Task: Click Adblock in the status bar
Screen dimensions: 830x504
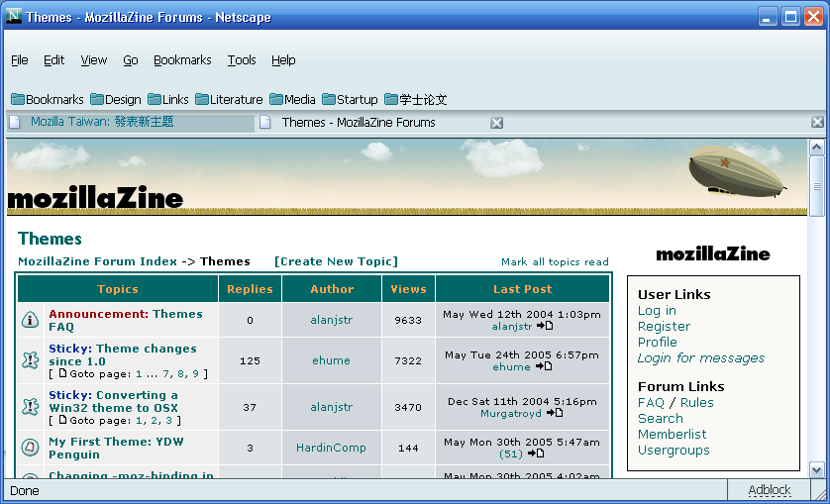Action: pyautogui.click(x=770, y=490)
